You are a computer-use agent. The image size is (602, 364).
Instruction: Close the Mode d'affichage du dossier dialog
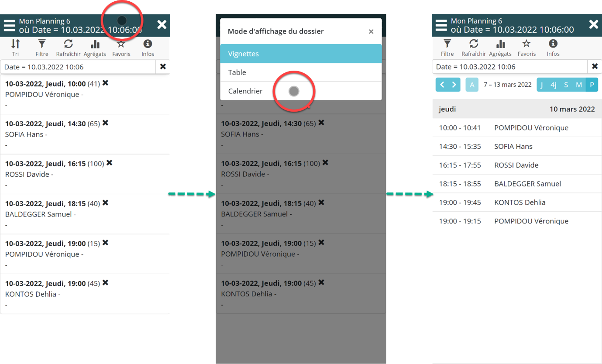click(x=371, y=31)
